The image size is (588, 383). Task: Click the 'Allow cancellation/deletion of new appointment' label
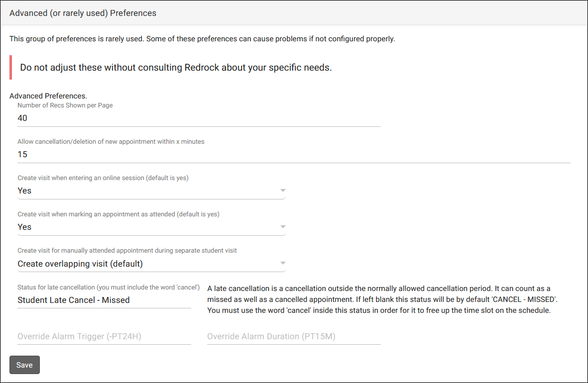(111, 142)
